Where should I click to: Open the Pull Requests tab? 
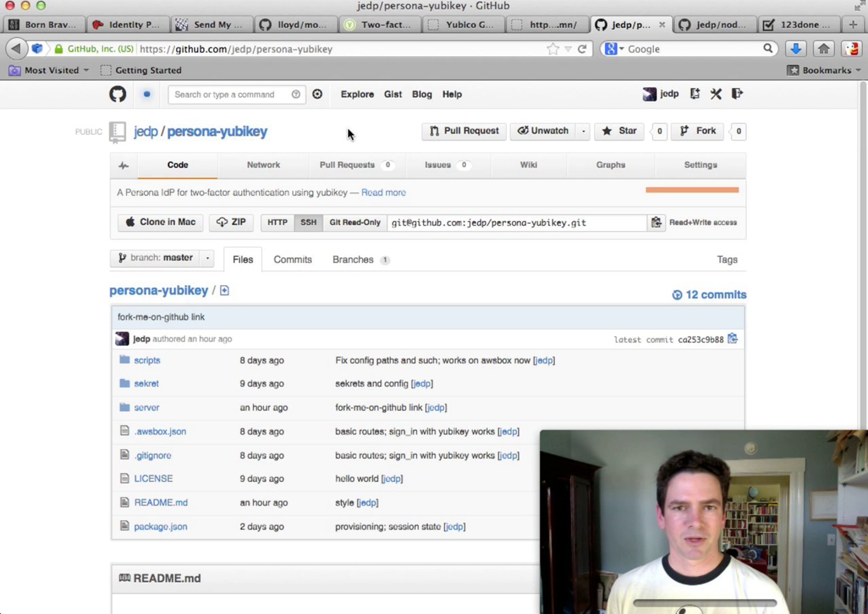[357, 165]
